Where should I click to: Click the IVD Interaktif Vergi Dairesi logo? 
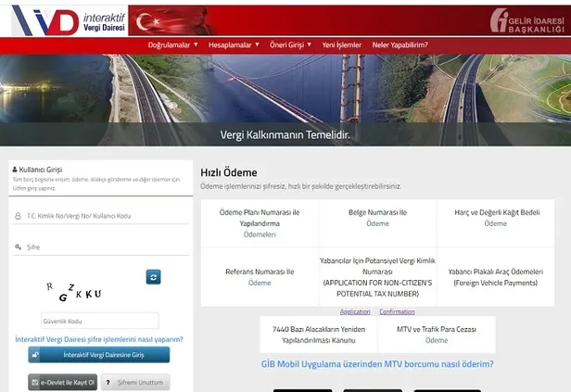65,19
